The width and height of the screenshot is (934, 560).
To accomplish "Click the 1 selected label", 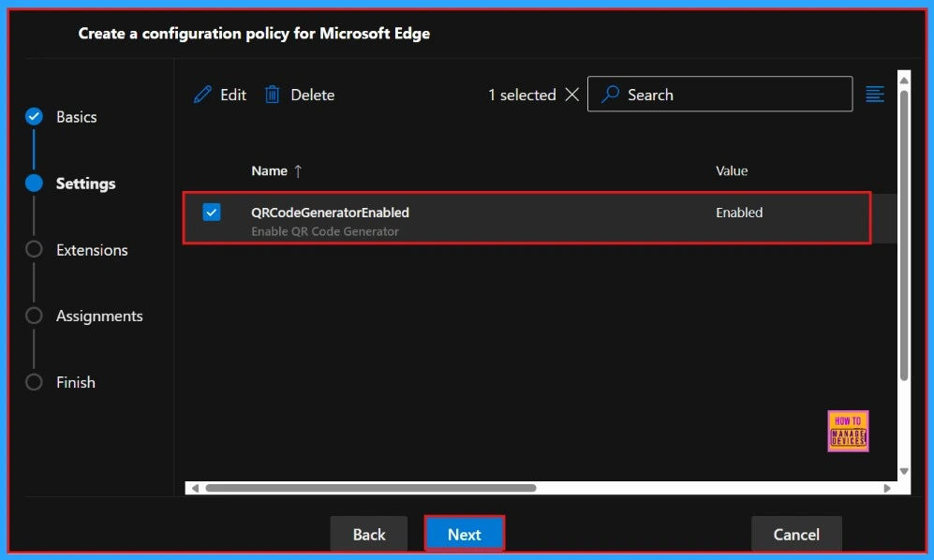I will click(522, 95).
